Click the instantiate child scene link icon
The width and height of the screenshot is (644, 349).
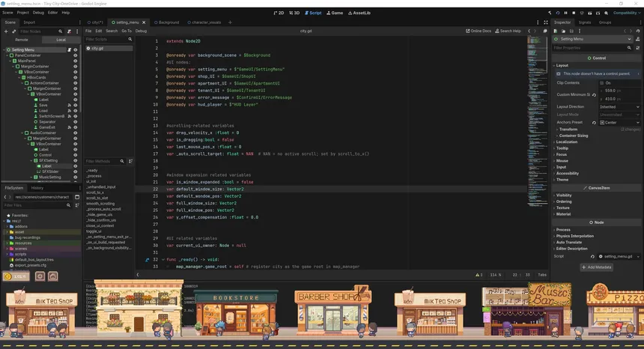point(13,31)
